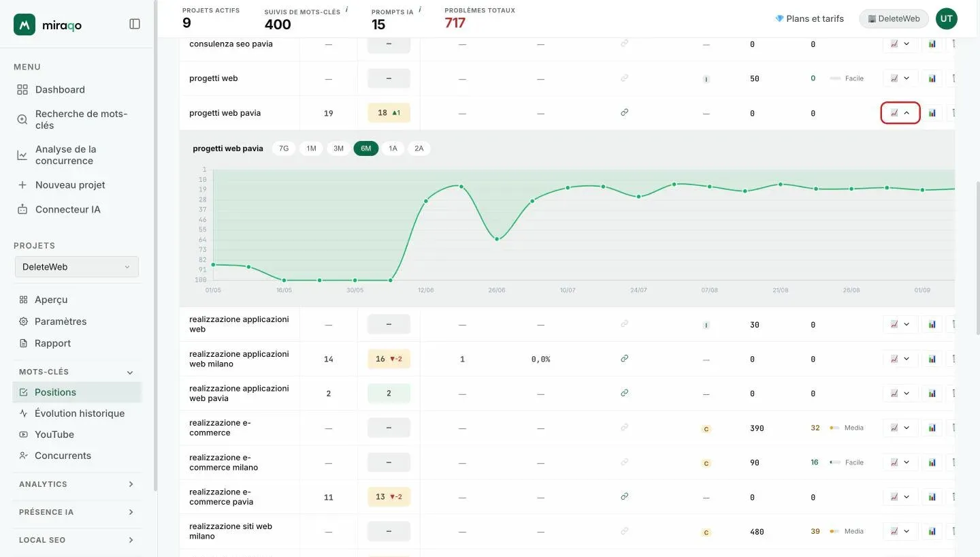
Task: Expand trend chart for realizzazione applicazioni web milano
Action: coord(900,358)
